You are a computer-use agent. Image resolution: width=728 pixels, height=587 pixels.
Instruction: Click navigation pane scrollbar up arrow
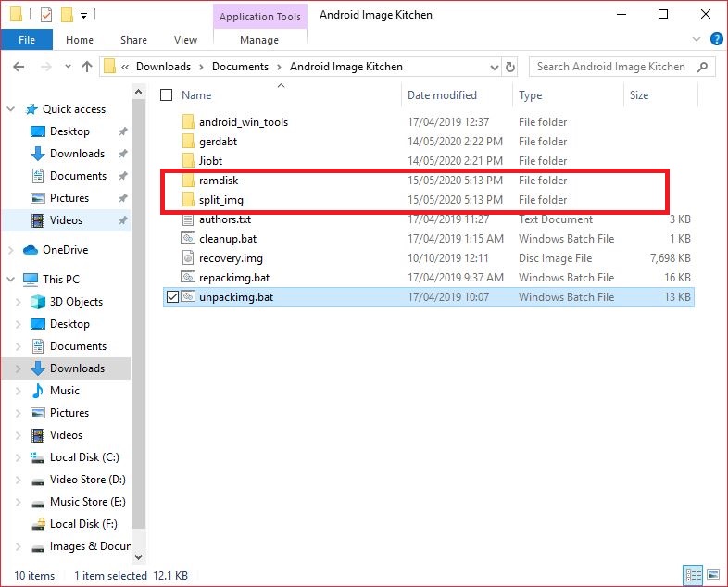pos(138,92)
